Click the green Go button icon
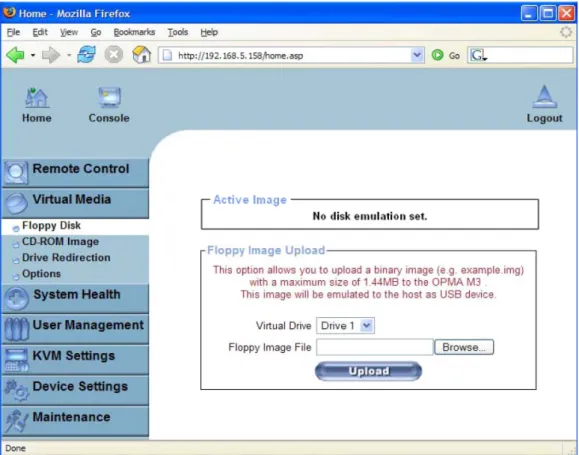Image resolution: width=579 pixels, height=455 pixels. coord(438,55)
